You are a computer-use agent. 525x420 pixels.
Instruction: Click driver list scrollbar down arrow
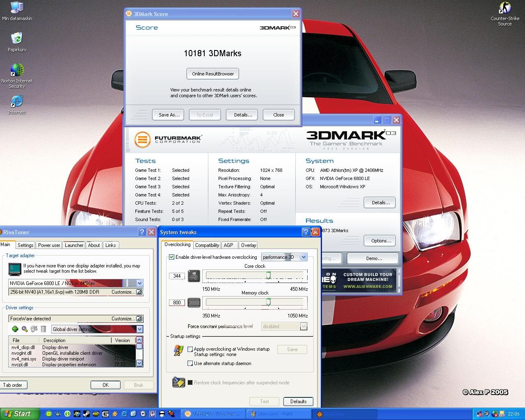[x=139, y=363]
